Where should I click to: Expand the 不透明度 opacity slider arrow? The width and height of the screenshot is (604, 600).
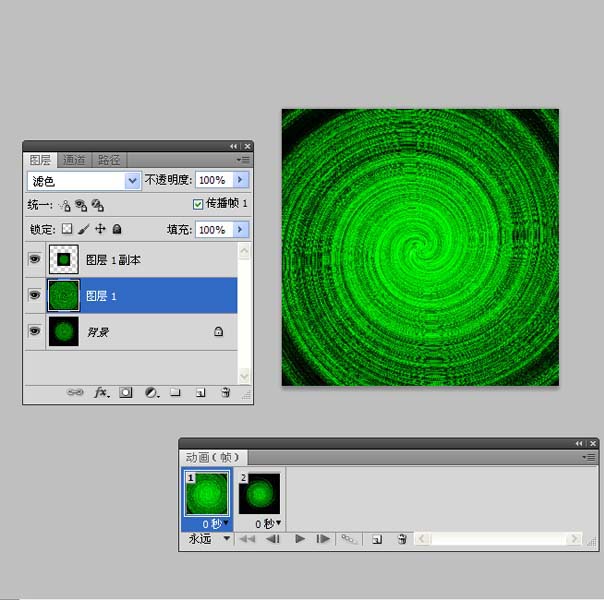(x=240, y=180)
